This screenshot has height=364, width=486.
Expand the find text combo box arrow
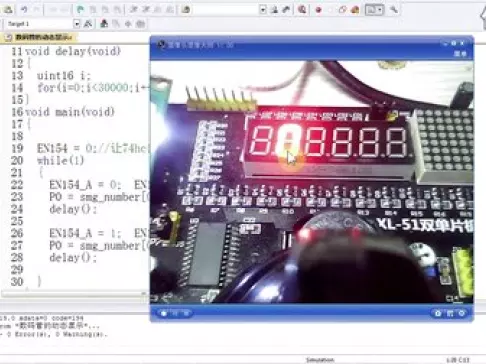tap(263, 10)
